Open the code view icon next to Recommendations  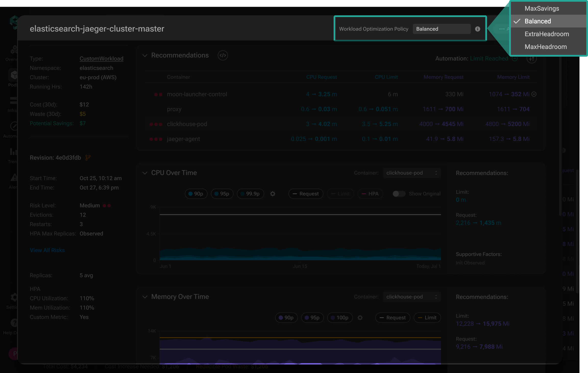(223, 55)
